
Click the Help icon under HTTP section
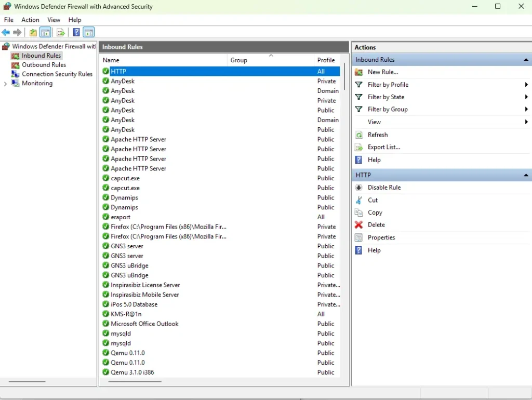(x=358, y=250)
